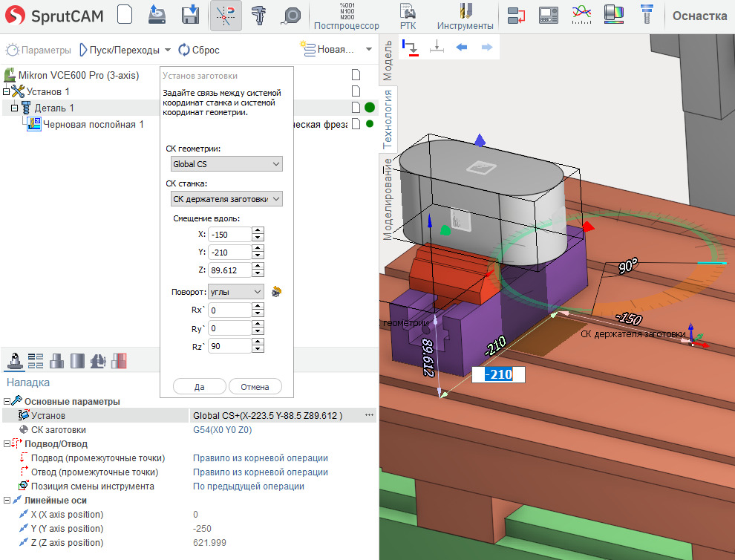
Task: Click the Сброс reset button
Action: tap(198, 50)
